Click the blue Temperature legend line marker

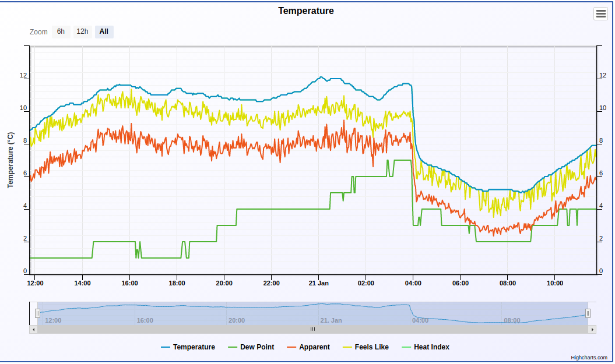pos(165,347)
